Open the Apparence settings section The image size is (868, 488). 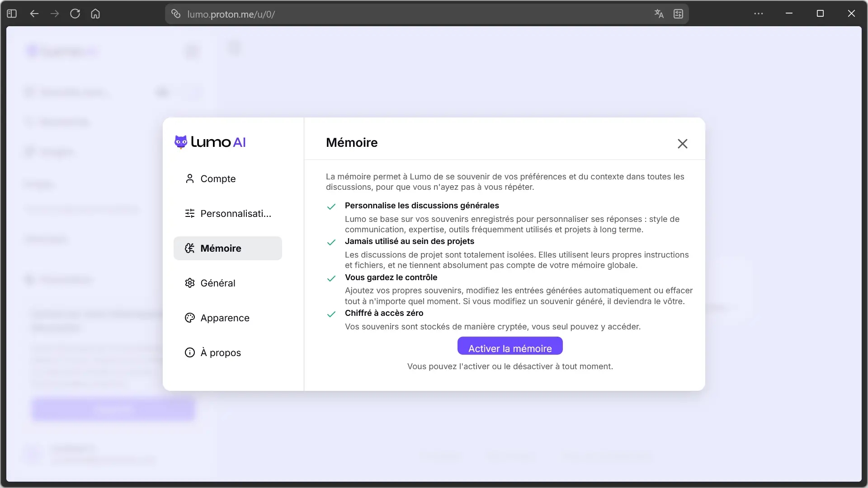[227, 318]
